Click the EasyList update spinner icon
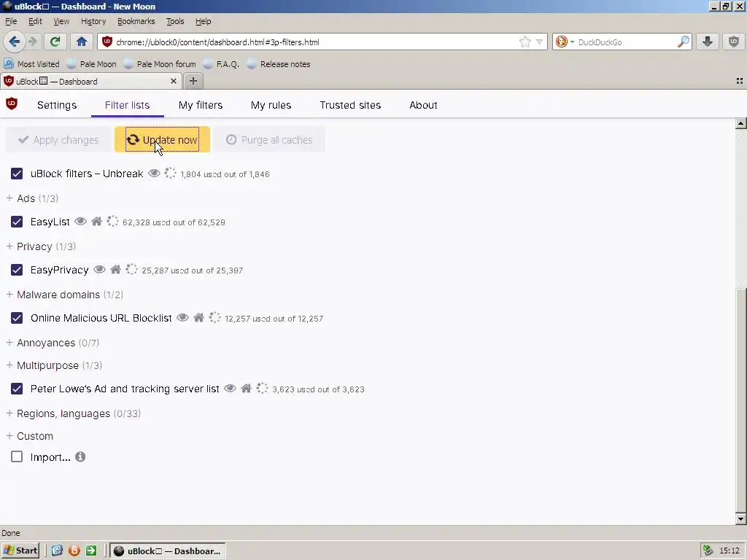Screen dimensions: 747x560 click(x=112, y=222)
